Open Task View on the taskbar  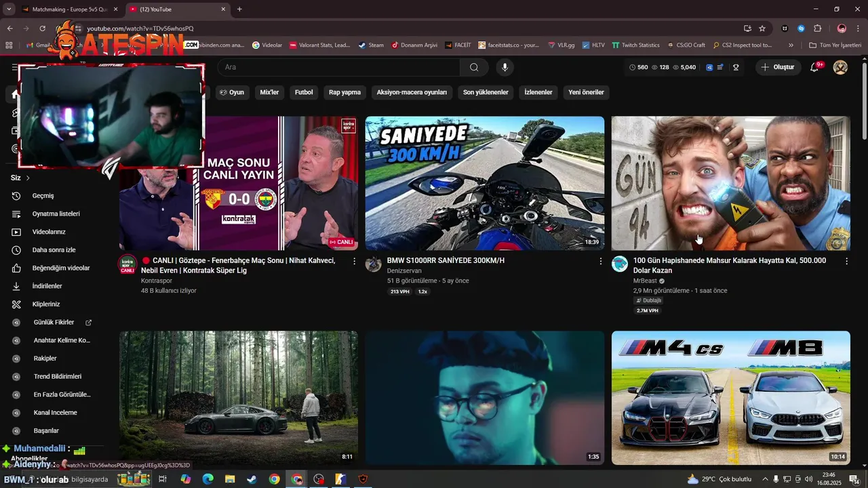(163, 479)
